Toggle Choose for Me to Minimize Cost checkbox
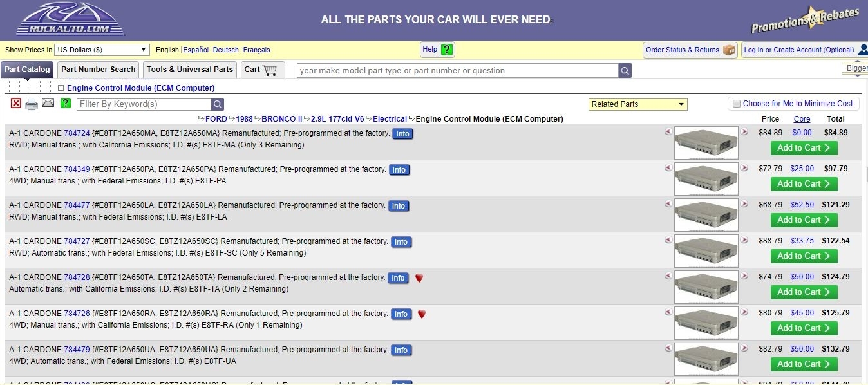868x385 pixels. (737, 104)
